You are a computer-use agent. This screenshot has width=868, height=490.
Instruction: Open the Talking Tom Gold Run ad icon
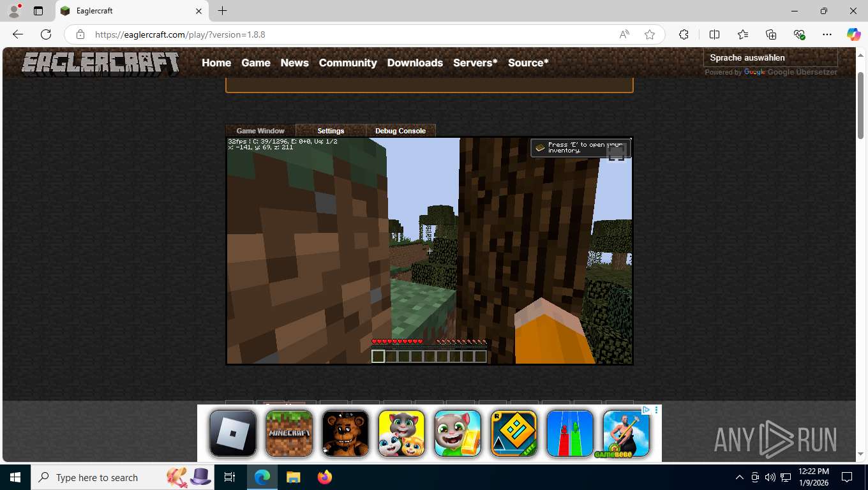(x=458, y=433)
